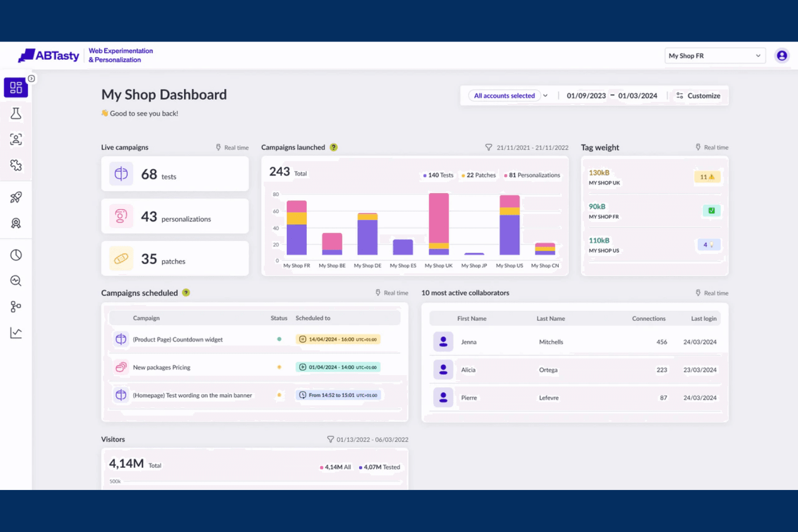Toggle the 22 Patches legend item
The image size is (798, 532).
tap(479, 175)
